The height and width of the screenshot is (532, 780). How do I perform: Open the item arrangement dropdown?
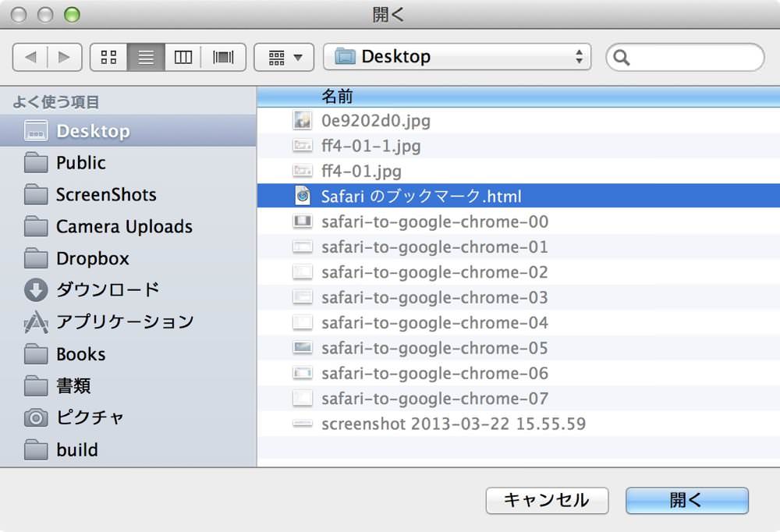[284, 57]
